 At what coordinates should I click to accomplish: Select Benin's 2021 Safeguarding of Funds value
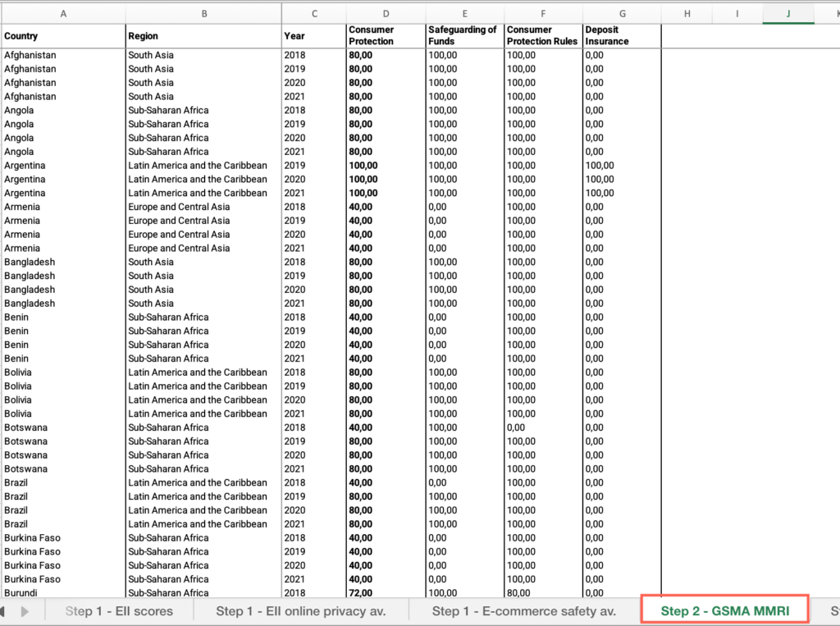(464, 359)
